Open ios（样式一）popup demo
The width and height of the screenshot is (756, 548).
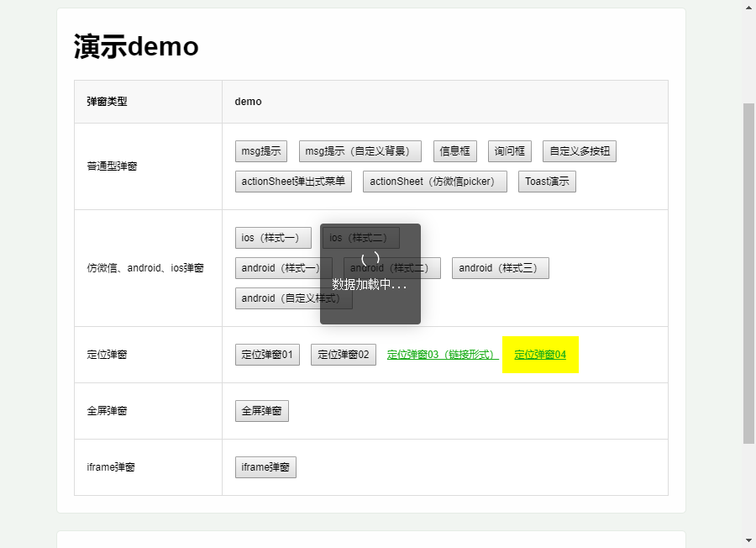273,238
